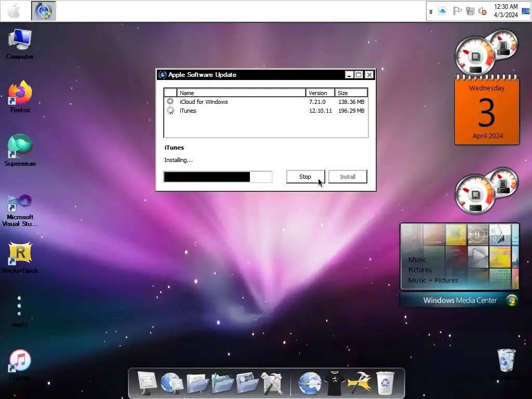Screen dimensions: 532x399
Task: Click the muted volume tray icon
Action: [482, 11]
